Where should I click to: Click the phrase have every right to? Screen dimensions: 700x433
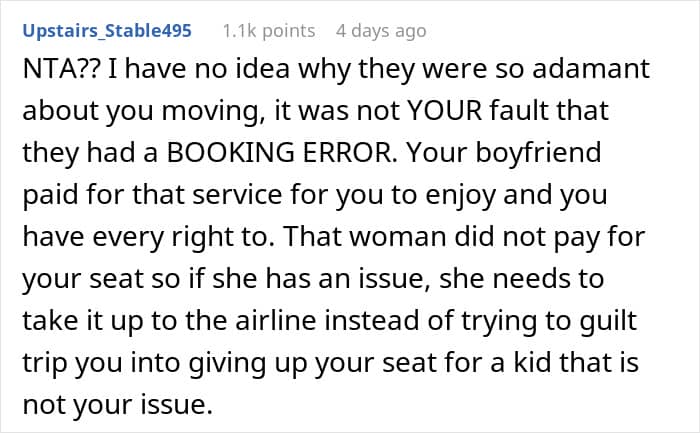click(x=148, y=237)
